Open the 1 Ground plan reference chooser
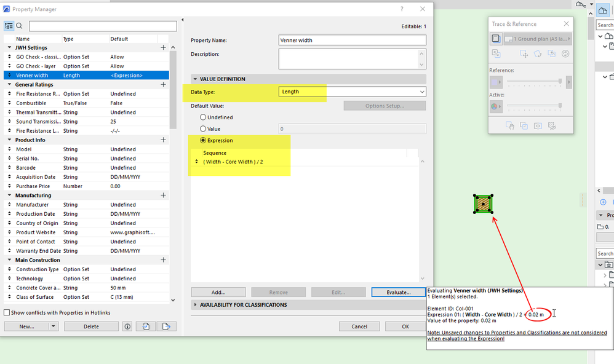Screen dimensions: 614x364 click(538, 39)
